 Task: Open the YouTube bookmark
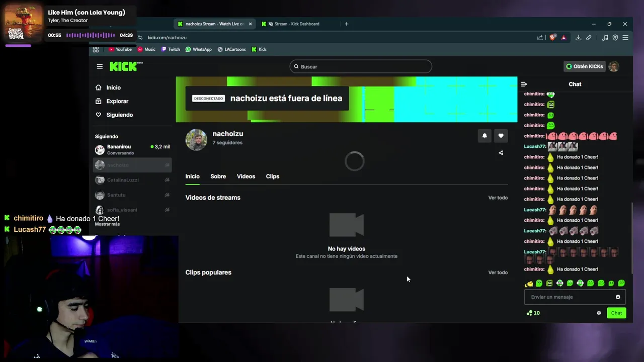[120, 49]
